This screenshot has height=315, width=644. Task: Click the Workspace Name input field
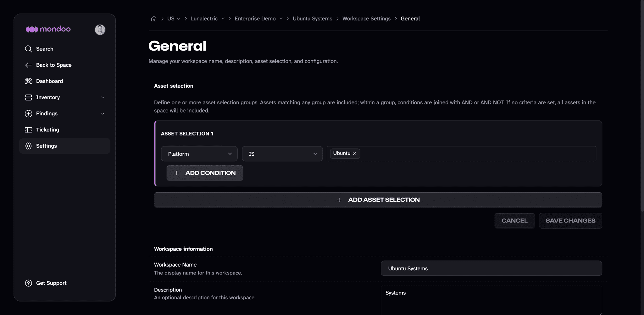491,268
